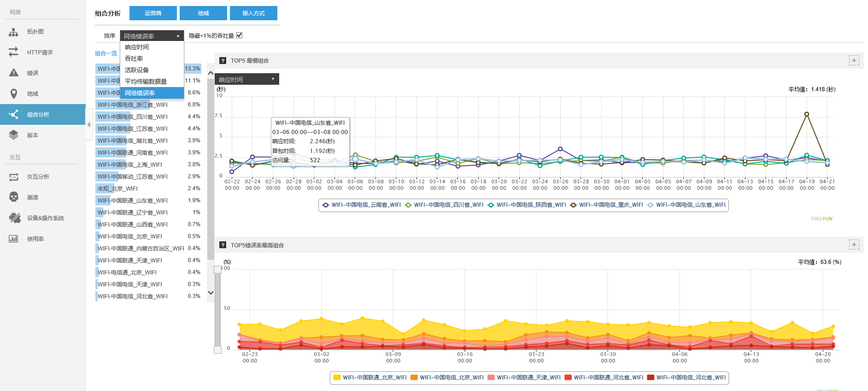The width and height of the screenshot is (868, 391).
Task: Open the 使用率 bar chart icon
Action: coord(14,239)
